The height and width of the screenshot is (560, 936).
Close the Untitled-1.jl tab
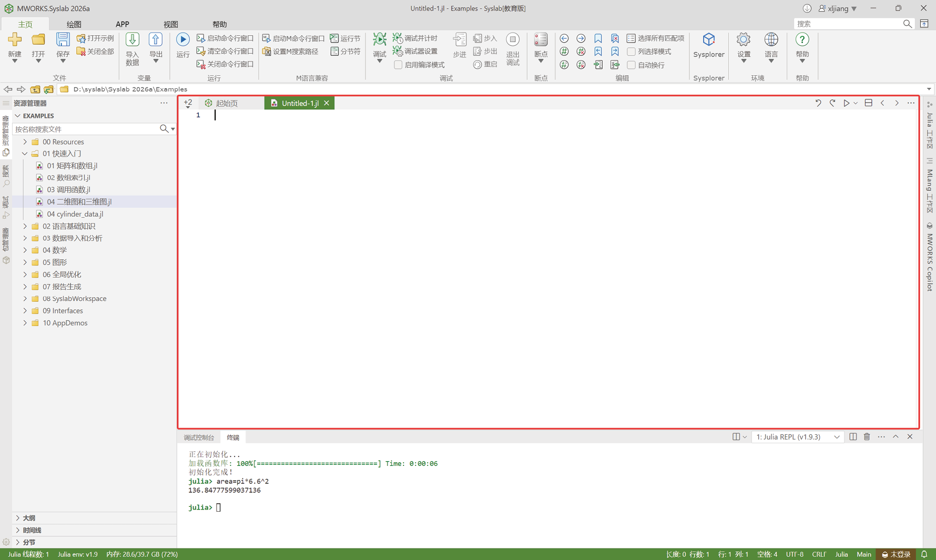pyautogui.click(x=327, y=103)
